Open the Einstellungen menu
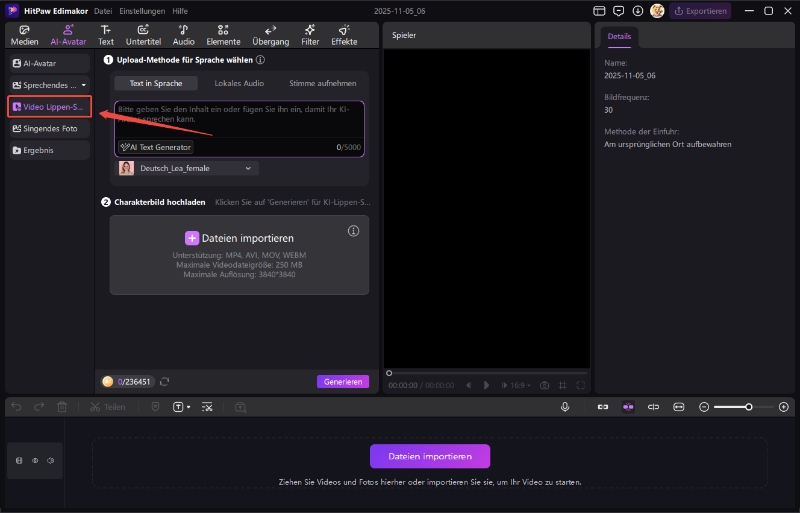The height and width of the screenshot is (513, 800). pyautogui.click(x=142, y=10)
